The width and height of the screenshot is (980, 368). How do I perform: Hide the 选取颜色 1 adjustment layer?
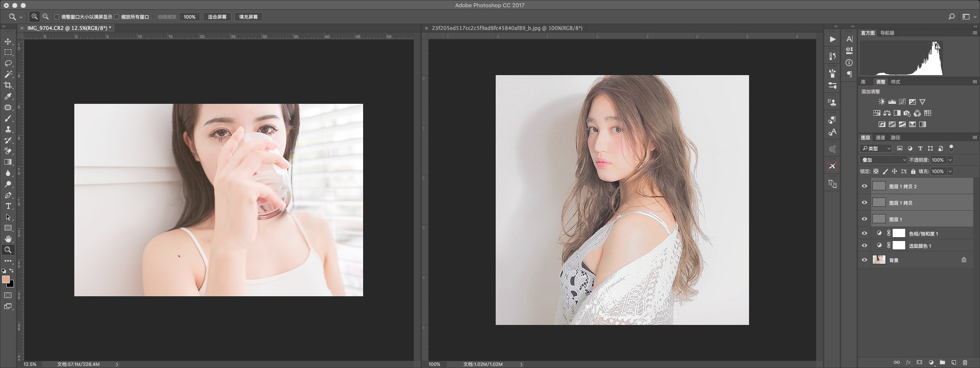(864, 246)
